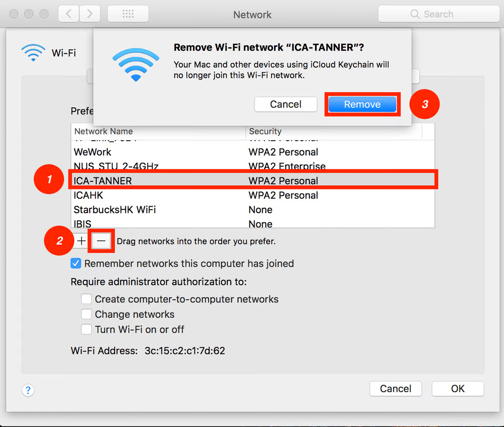This screenshot has width=504, height=427.
Task: Check Turn Wi-Fi on or off checkbox
Action: point(86,330)
